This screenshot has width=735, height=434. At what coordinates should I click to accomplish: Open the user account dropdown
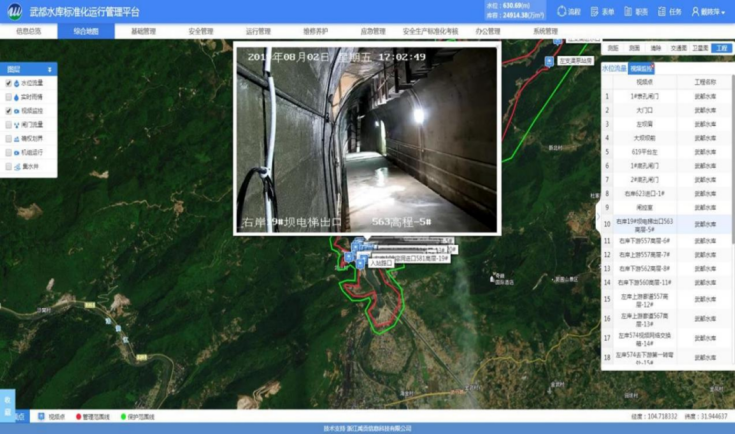click(x=708, y=12)
